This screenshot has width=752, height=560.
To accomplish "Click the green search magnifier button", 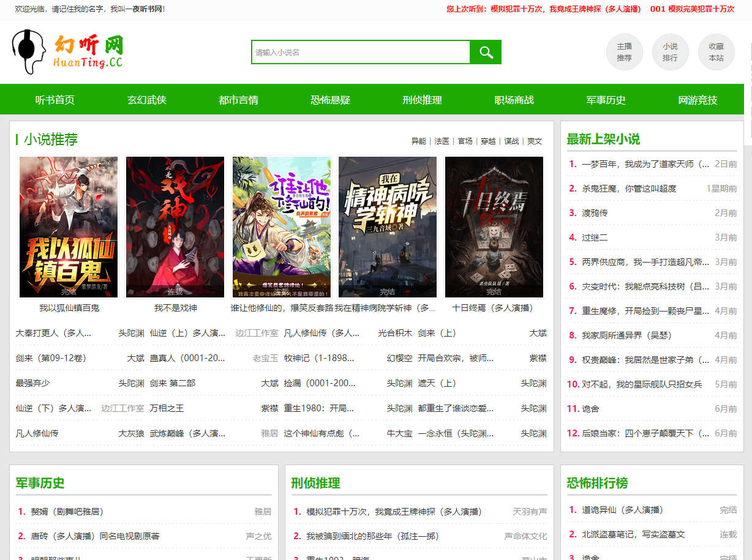I will (x=486, y=52).
